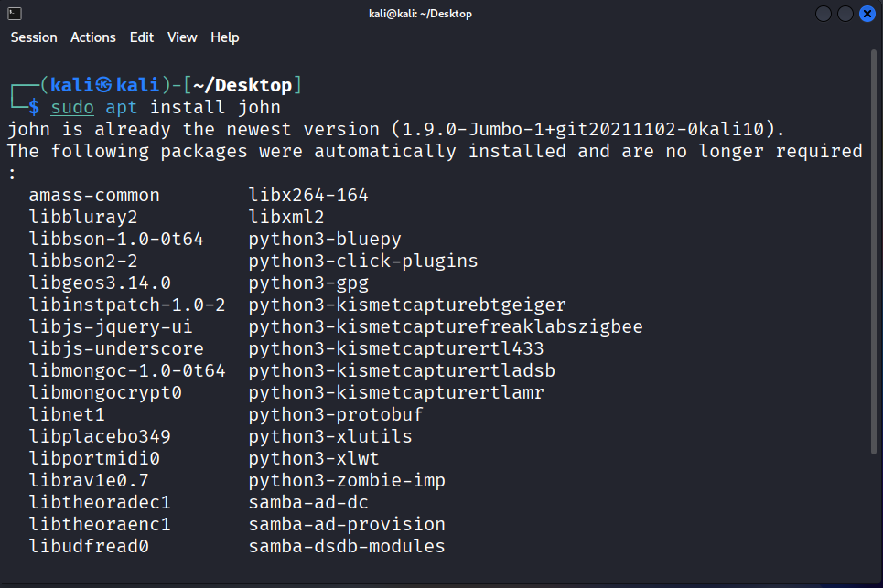Click the libx264-164 package name
This screenshot has height=588, width=883.
[308, 195]
